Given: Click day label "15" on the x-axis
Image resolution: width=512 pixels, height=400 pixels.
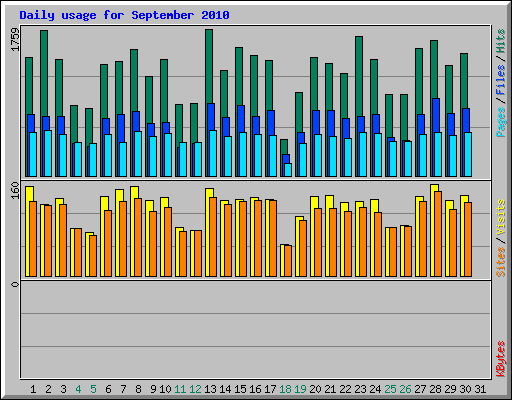Looking at the screenshot, I should [240, 389].
